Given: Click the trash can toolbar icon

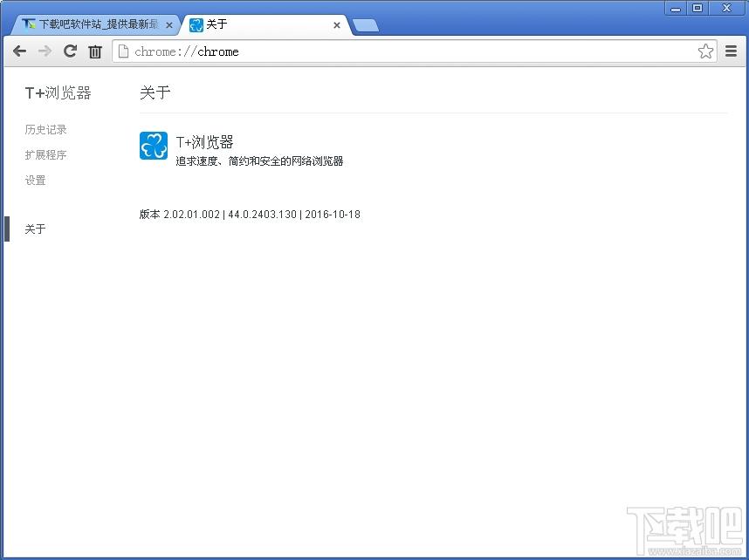Looking at the screenshot, I should pos(95,51).
